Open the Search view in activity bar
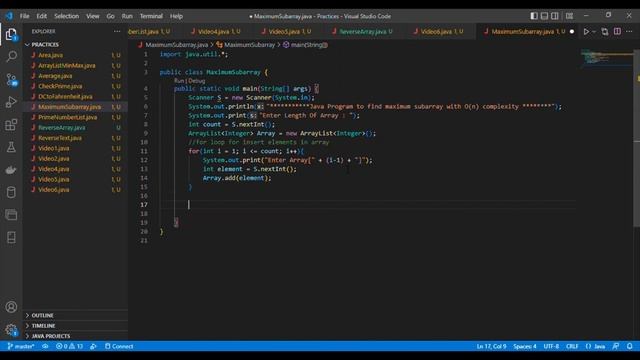This screenshot has width=640, height=360. (11, 56)
